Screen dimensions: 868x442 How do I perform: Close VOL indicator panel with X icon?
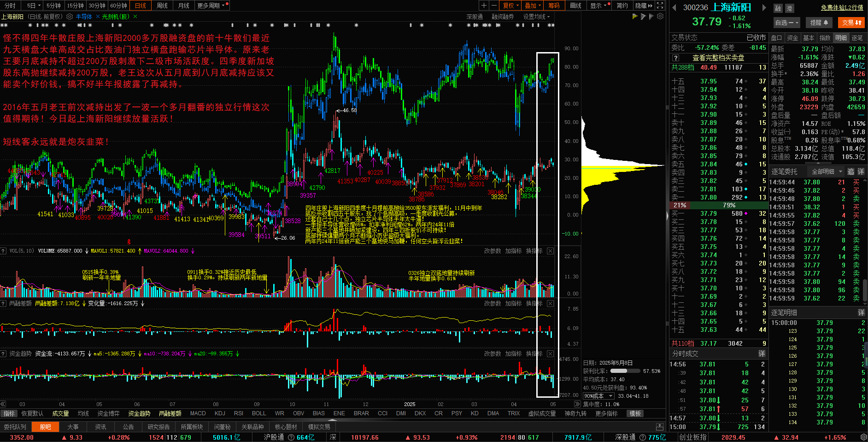click(x=550, y=251)
